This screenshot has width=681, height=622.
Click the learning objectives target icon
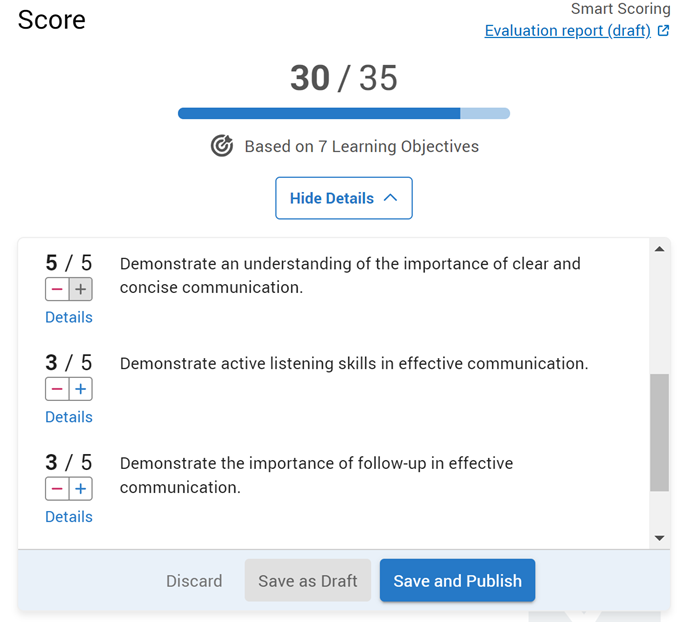(222, 146)
